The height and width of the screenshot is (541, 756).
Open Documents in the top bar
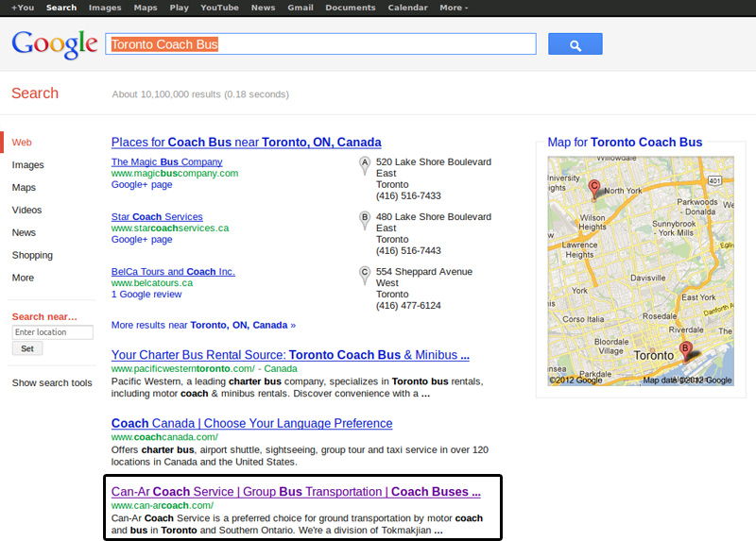[350, 8]
